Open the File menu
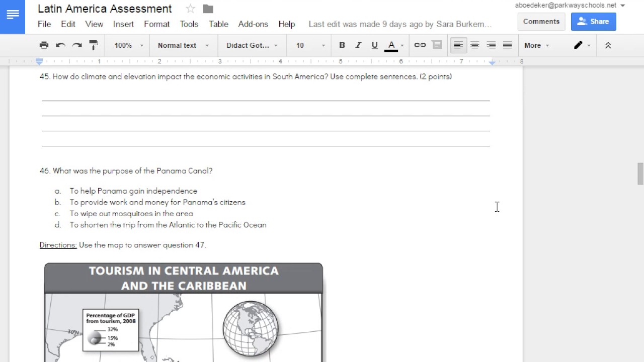Image resolution: width=644 pixels, height=362 pixels. tap(44, 24)
